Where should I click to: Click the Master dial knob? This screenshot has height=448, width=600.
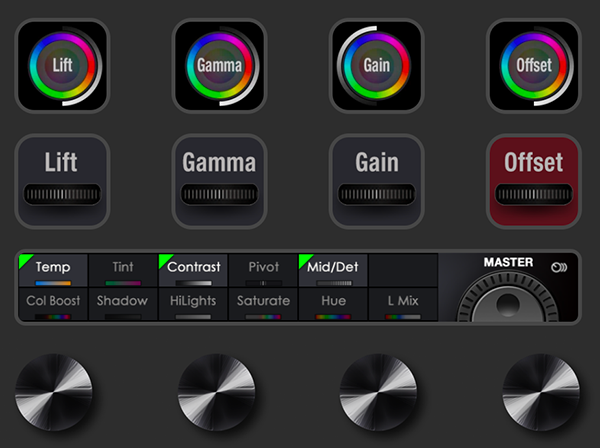click(x=508, y=298)
